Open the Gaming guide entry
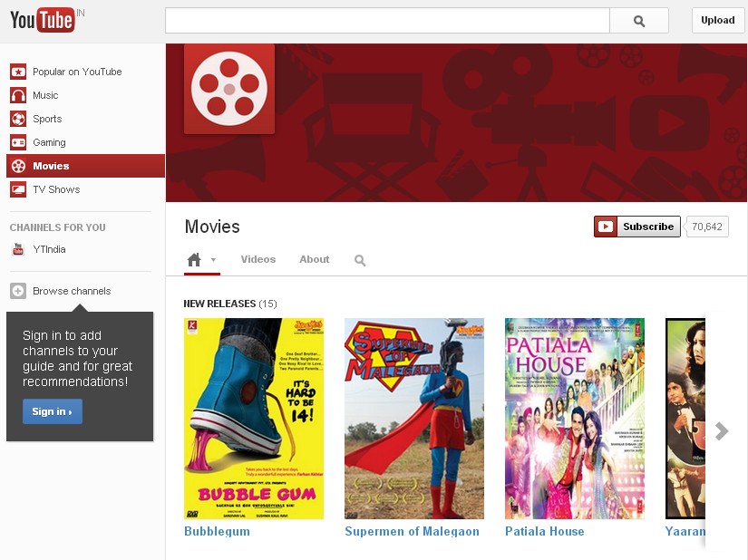The width and height of the screenshot is (748, 560). (49, 142)
